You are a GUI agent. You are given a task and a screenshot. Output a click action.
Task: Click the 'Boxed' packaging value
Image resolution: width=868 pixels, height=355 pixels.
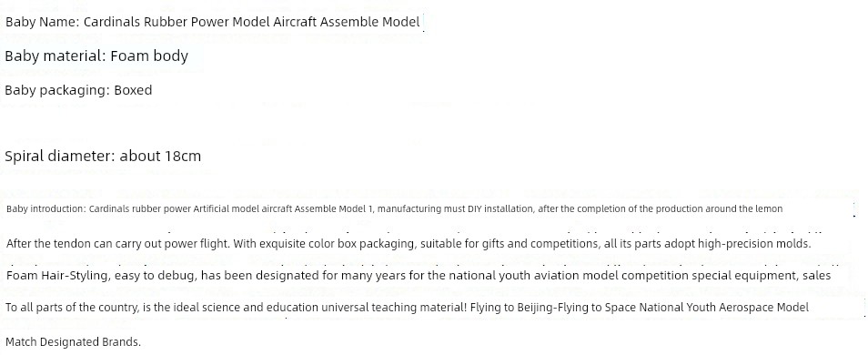click(x=133, y=90)
